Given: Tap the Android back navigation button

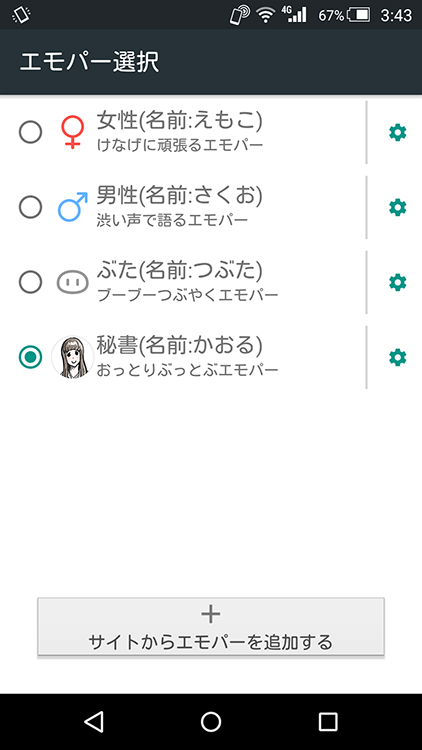Looking at the screenshot, I should [x=94, y=721].
